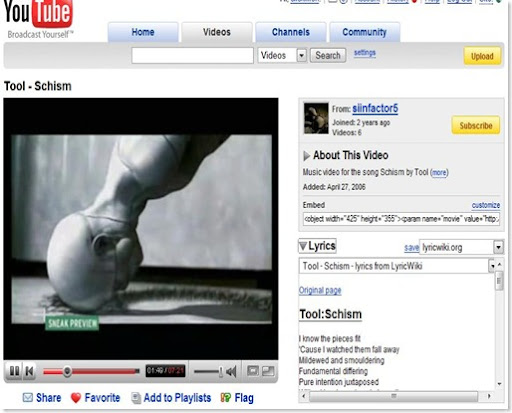512x413 pixels.
Task: Open the embed customize link
Action: click(486, 205)
